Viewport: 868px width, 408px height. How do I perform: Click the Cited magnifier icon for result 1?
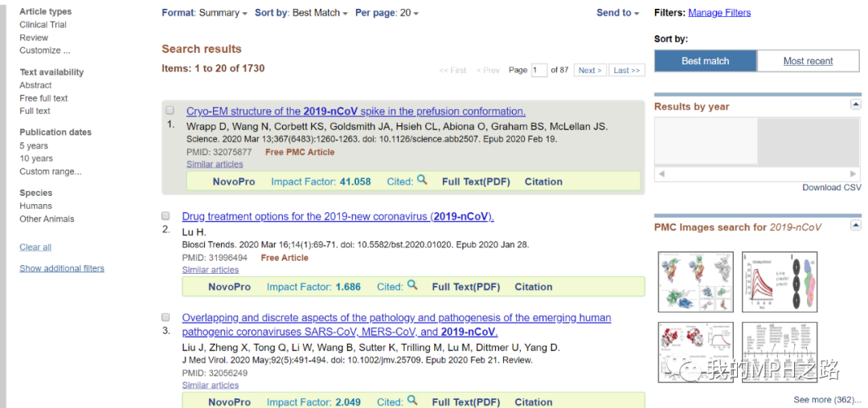(422, 180)
